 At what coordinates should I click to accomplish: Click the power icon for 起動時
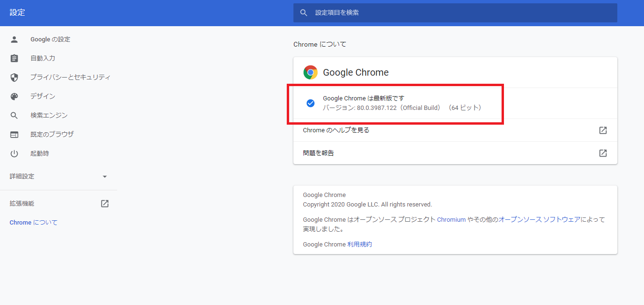pos(14,154)
